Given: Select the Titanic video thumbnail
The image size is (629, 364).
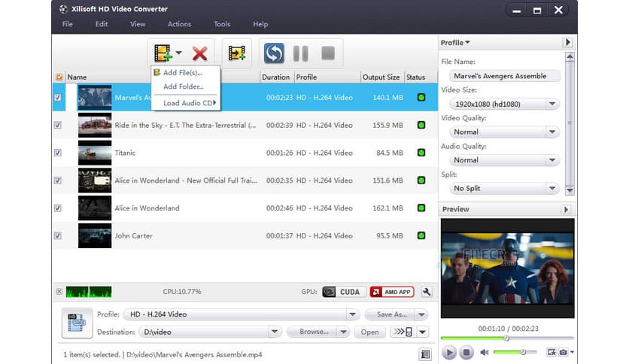Looking at the screenshot, I should click(95, 153).
